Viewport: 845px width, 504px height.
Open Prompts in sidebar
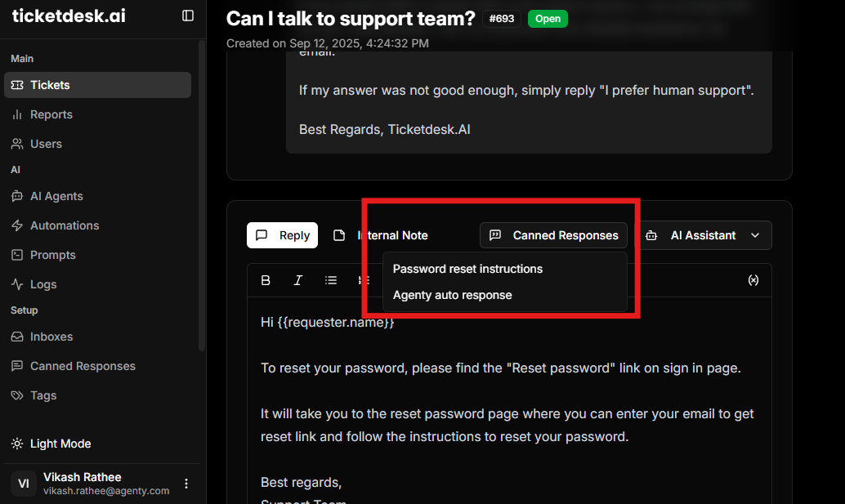pos(97,255)
